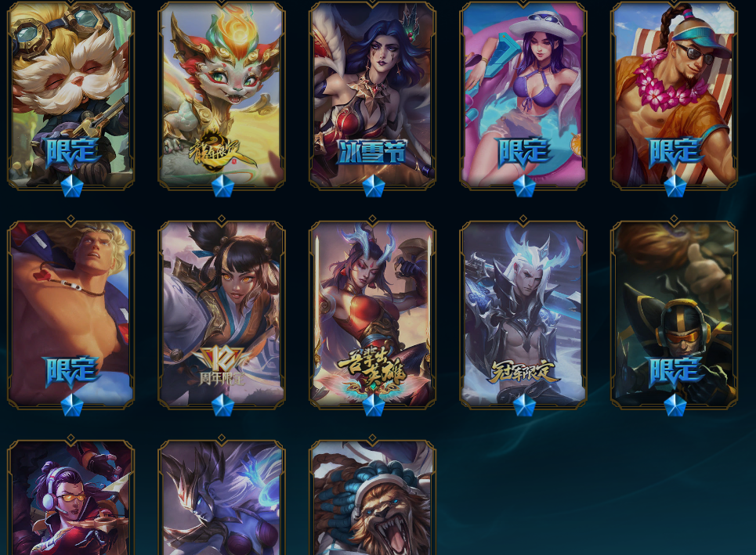Select the 12 周年限定 skin with hair buns
This screenshot has height=555, width=756.
[x=222, y=314]
